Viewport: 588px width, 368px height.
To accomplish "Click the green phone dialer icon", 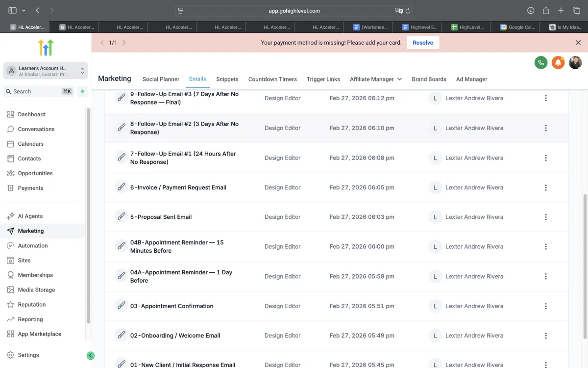I will pyautogui.click(x=541, y=62).
